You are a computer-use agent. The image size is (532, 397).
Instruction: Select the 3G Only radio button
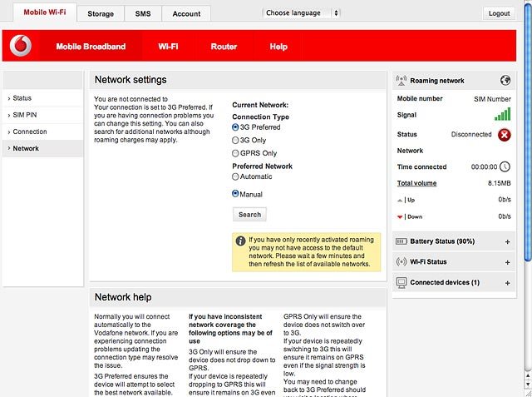[235, 141]
